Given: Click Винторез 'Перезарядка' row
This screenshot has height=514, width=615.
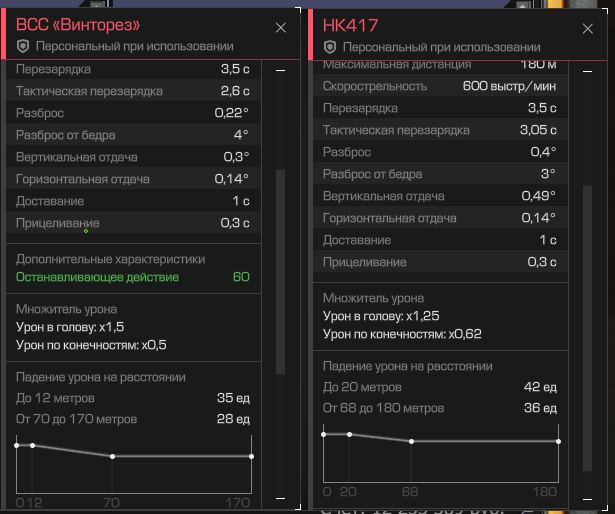Looking at the screenshot, I should [x=133, y=69].
